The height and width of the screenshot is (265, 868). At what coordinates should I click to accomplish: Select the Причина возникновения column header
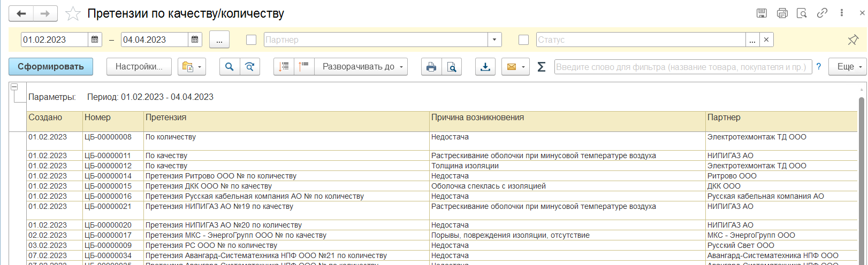click(567, 121)
